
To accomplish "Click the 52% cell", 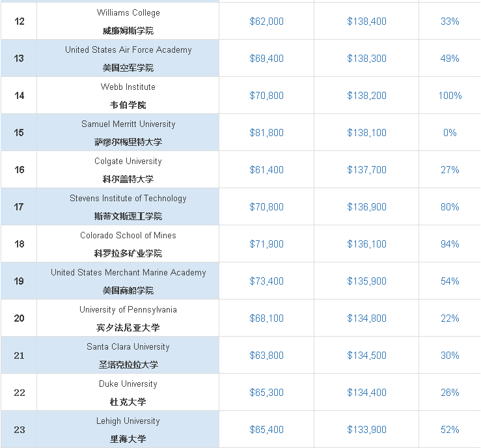I will pyautogui.click(x=450, y=430).
